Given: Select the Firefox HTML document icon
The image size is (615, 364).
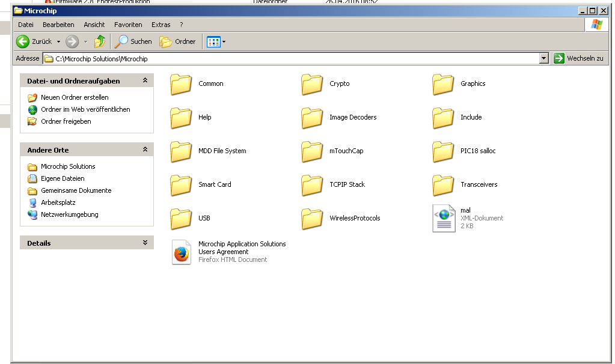Looking at the screenshot, I should pyautogui.click(x=182, y=252).
